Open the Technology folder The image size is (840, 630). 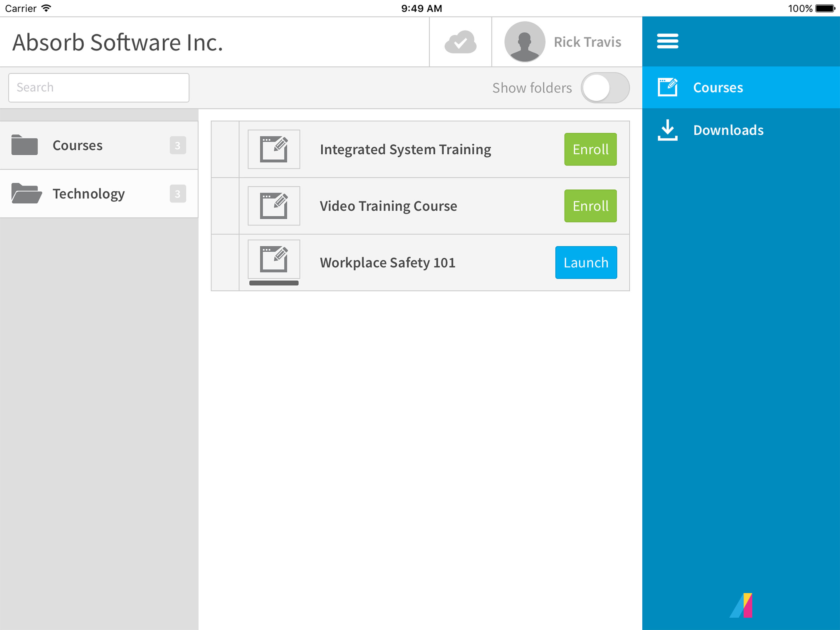(x=99, y=193)
